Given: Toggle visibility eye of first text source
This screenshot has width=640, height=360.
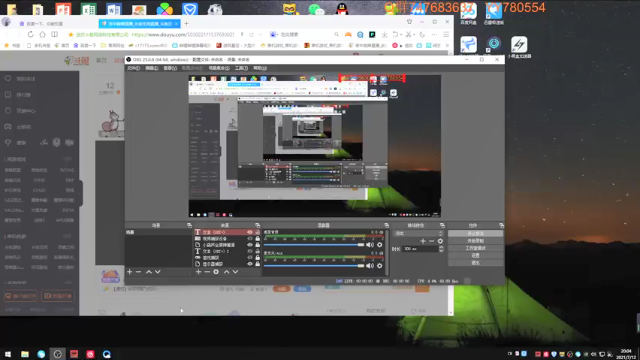Looking at the screenshot, I should point(250,232).
